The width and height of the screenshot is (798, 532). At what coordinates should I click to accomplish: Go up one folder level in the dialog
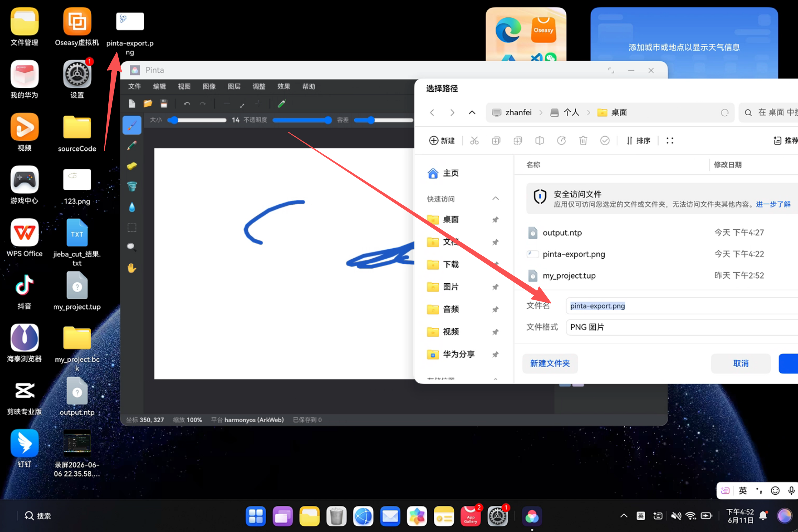tap(472, 113)
